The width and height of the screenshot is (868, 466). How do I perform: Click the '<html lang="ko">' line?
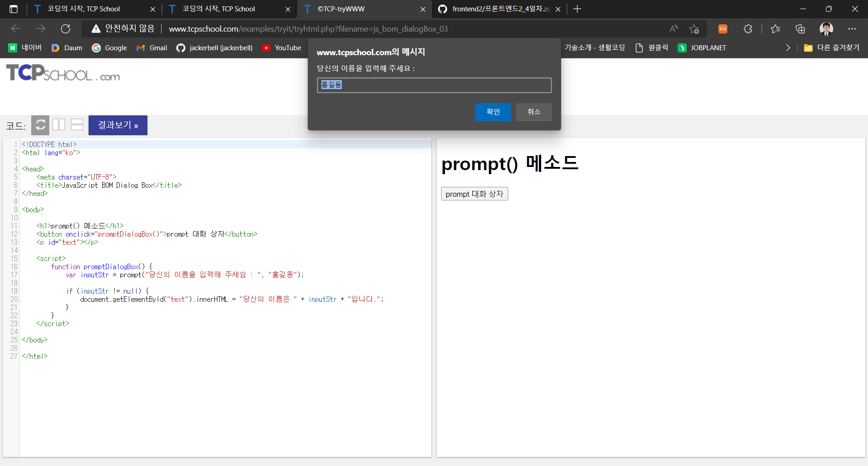[51, 152]
